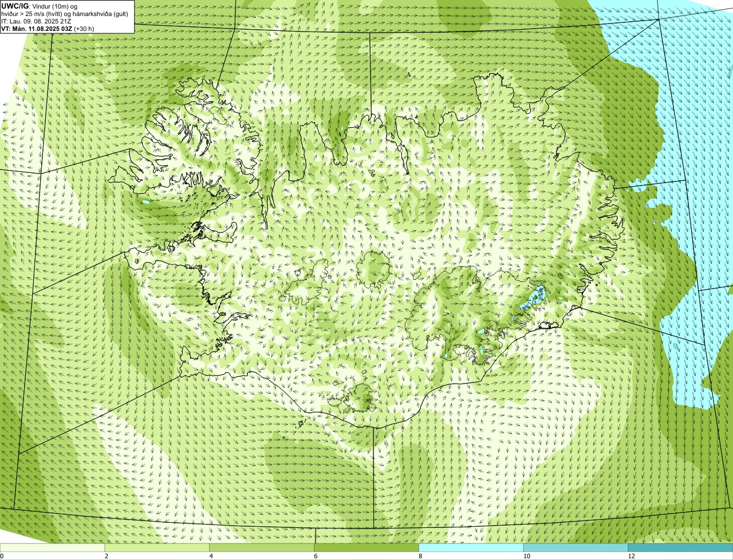The image size is (733, 560).
Task: Click the "UWC/IG: Vindur (10m) og" title line
Action: pos(40,6)
